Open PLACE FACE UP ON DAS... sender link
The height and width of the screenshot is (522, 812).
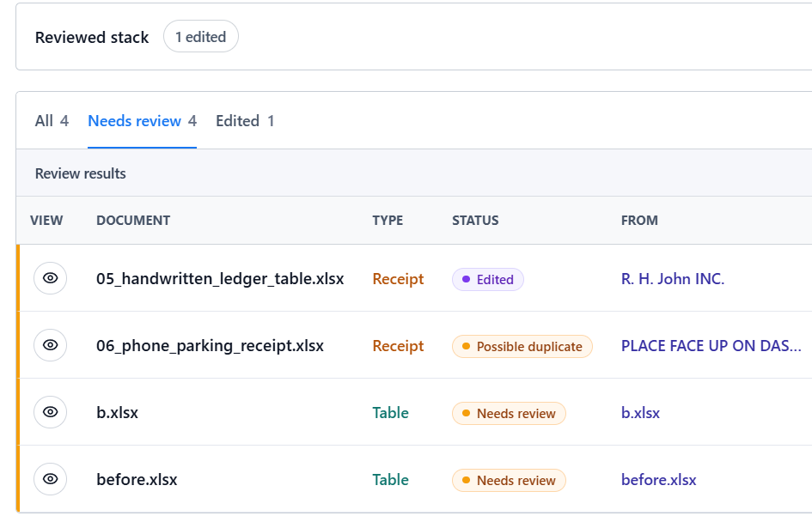coord(711,346)
